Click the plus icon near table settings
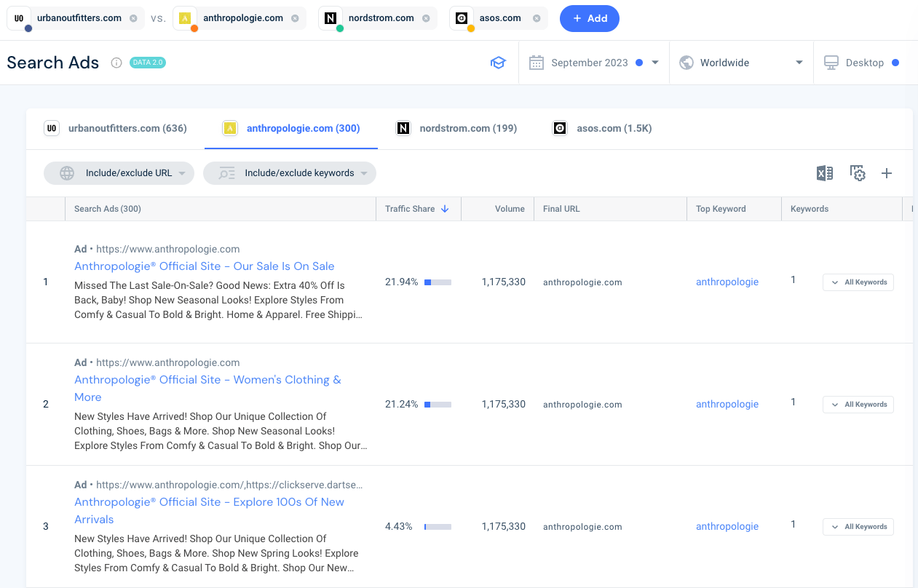The width and height of the screenshot is (918, 588). 887,173
